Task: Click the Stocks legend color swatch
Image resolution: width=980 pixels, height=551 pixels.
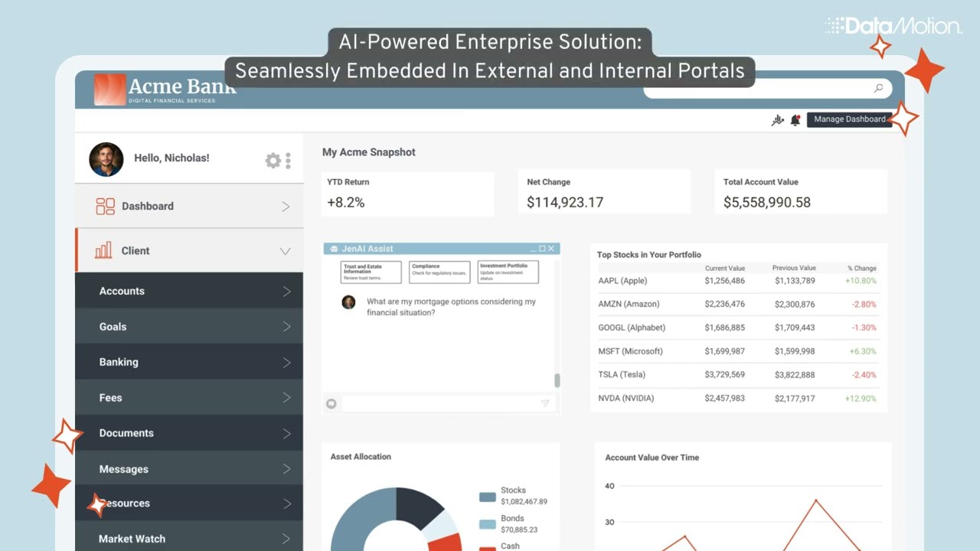Action: (488, 497)
